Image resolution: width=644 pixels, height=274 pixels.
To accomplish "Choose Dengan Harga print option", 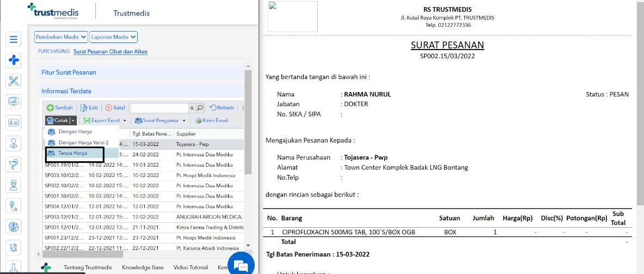I will [75, 131].
